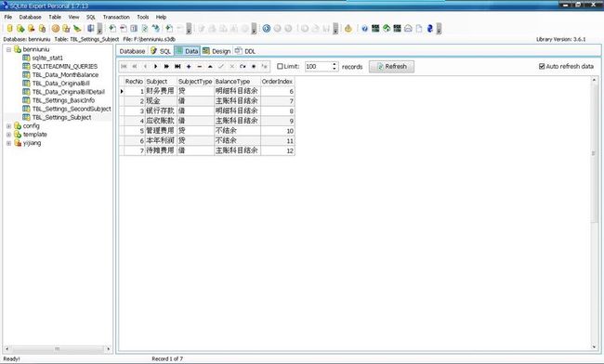The height and width of the screenshot is (364, 604).
Task: Open the Database menu
Action: (x=30, y=17)
